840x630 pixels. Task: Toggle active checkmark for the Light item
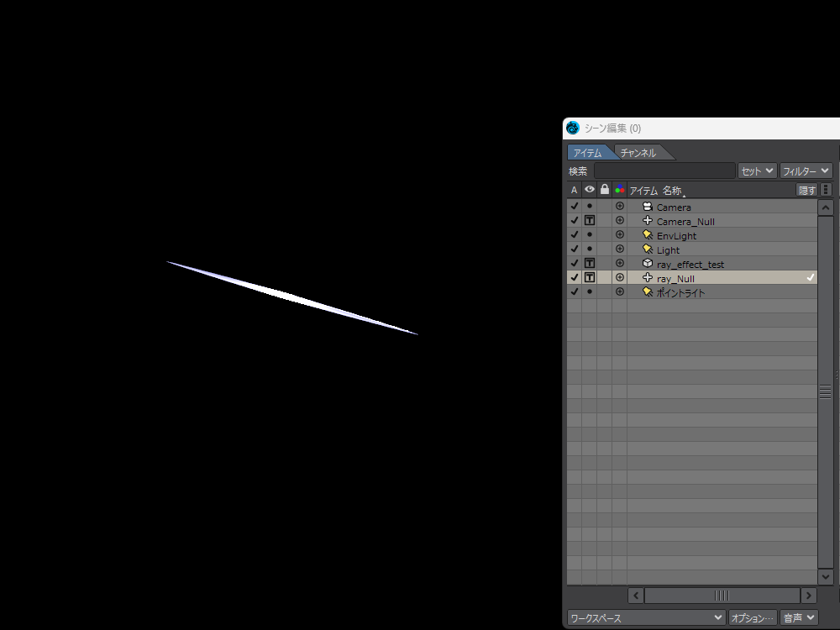(575, 249)
